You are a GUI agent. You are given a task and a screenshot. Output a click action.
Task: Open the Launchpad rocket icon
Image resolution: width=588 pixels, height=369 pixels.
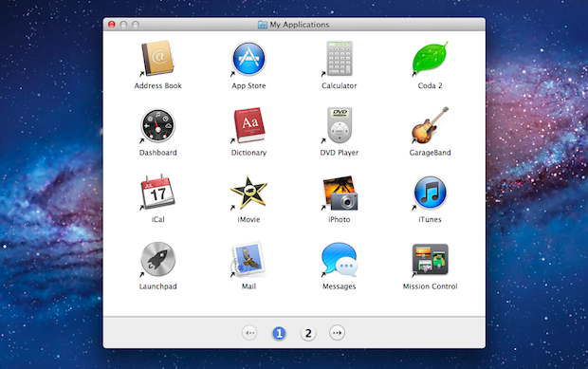pyautogui.click(x=157, y=259)
